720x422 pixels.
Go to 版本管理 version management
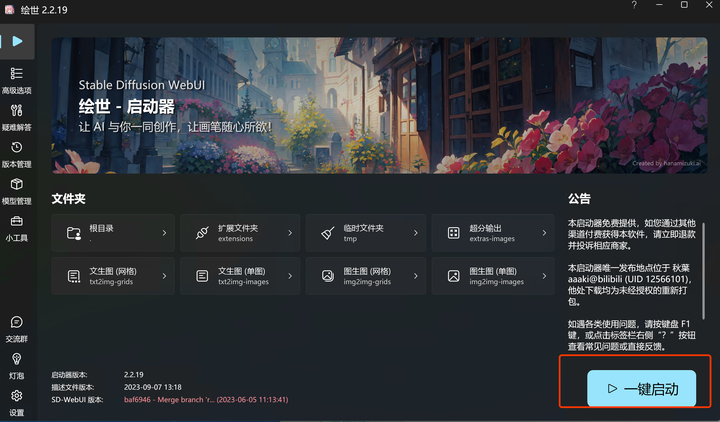[17, 154]
